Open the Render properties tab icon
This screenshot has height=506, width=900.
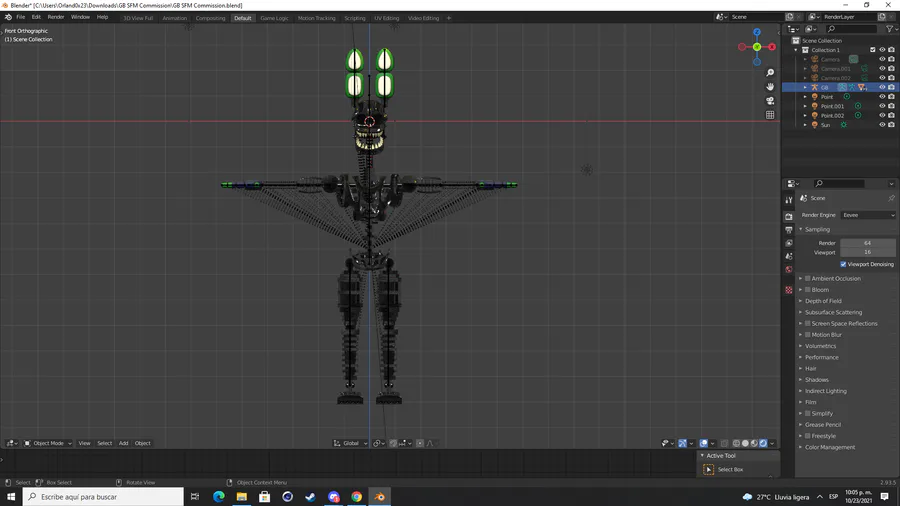tap(789, 216)
